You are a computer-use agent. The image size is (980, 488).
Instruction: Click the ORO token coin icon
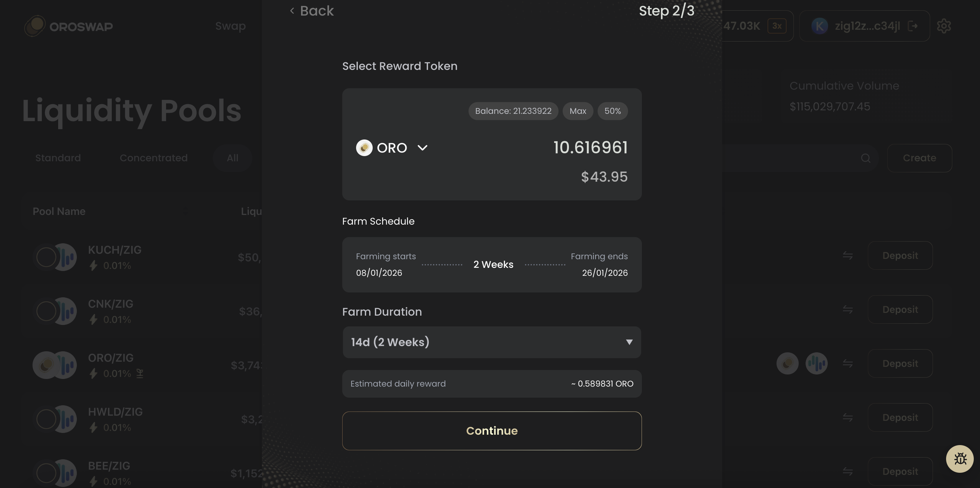click(364, 147)
